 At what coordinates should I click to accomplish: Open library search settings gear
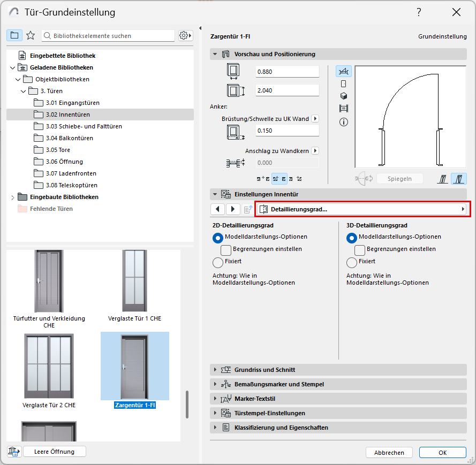click(x=185, y=35)
